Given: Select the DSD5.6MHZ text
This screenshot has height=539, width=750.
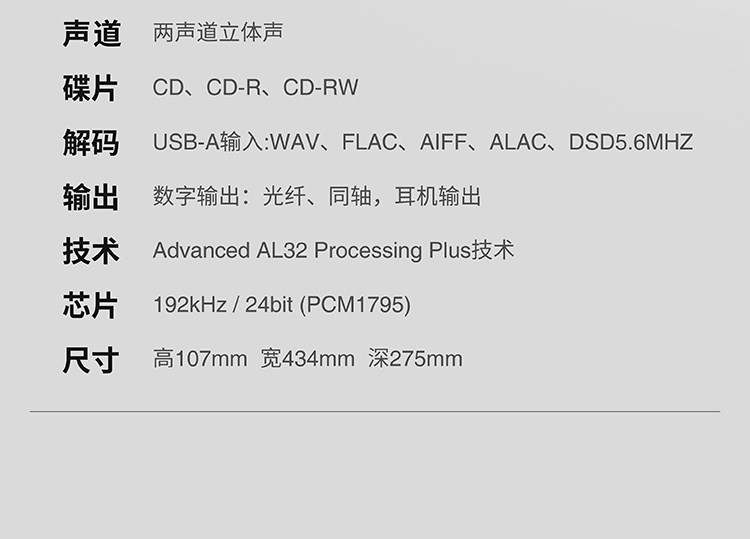Looking at the screenshot, I should (x=631, y=142).
